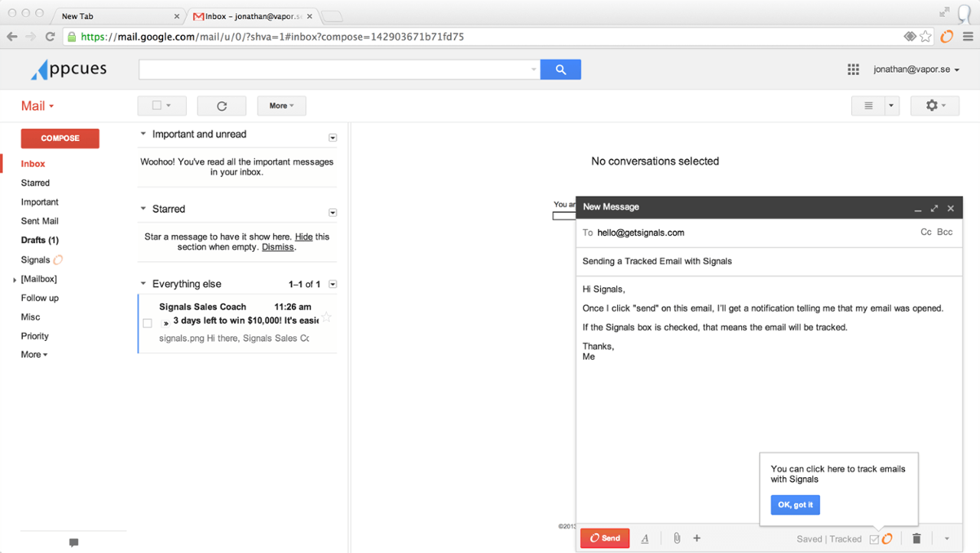Open the settings gear menu

tap(935, 106)
